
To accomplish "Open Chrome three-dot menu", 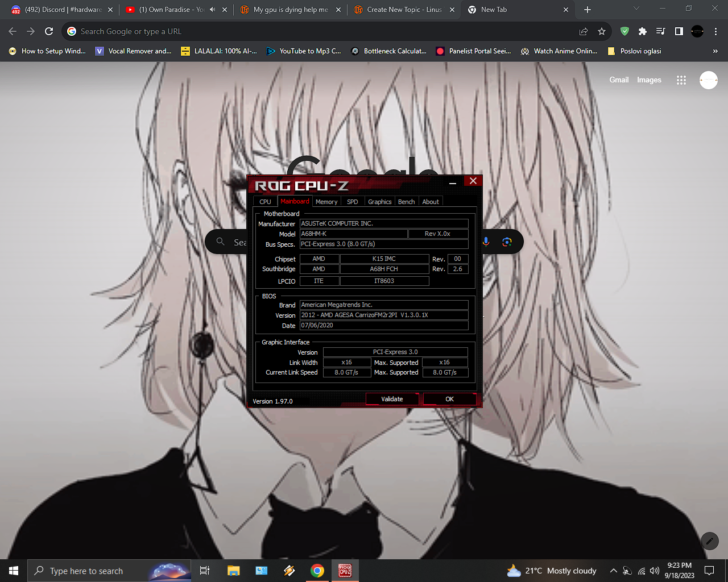I will [x=715, y=31].
